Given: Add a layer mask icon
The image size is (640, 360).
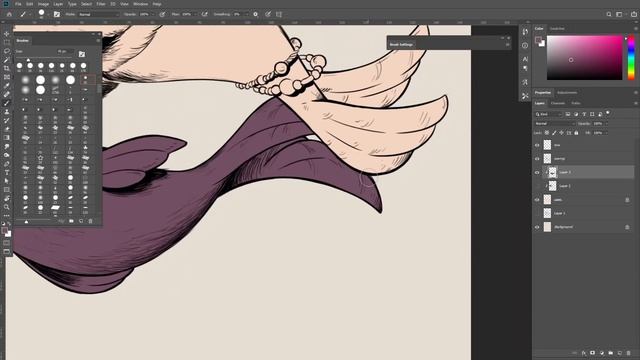Looking at the screenshot, I should point(593,353).
